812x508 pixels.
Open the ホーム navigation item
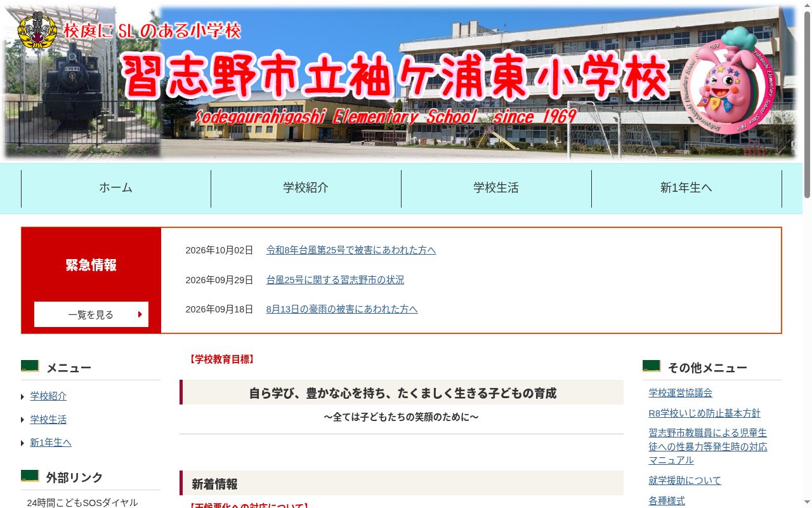coord(115,188)
